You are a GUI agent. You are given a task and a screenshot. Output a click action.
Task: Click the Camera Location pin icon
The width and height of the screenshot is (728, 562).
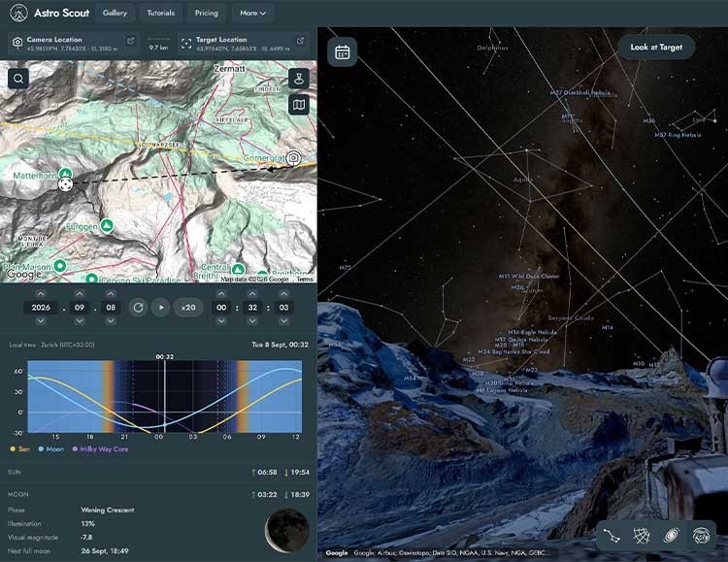point(17,44)
